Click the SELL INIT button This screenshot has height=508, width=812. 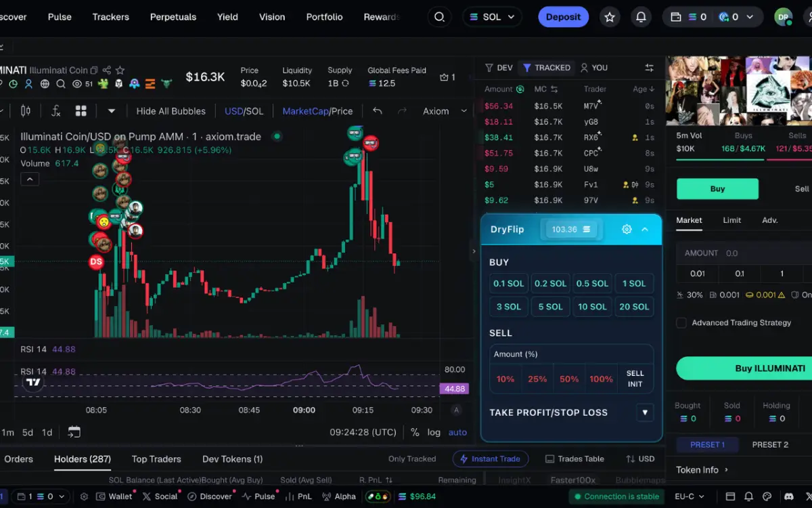point(635,379)
